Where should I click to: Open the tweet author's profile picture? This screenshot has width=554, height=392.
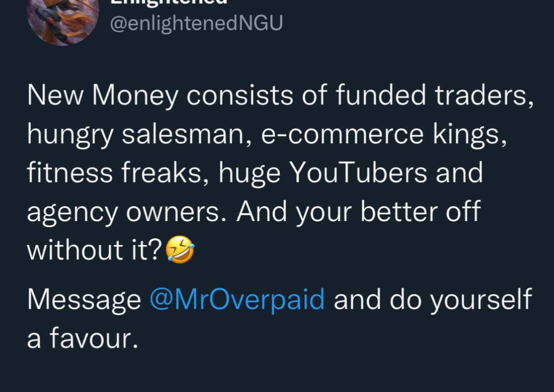click(63, 20)
